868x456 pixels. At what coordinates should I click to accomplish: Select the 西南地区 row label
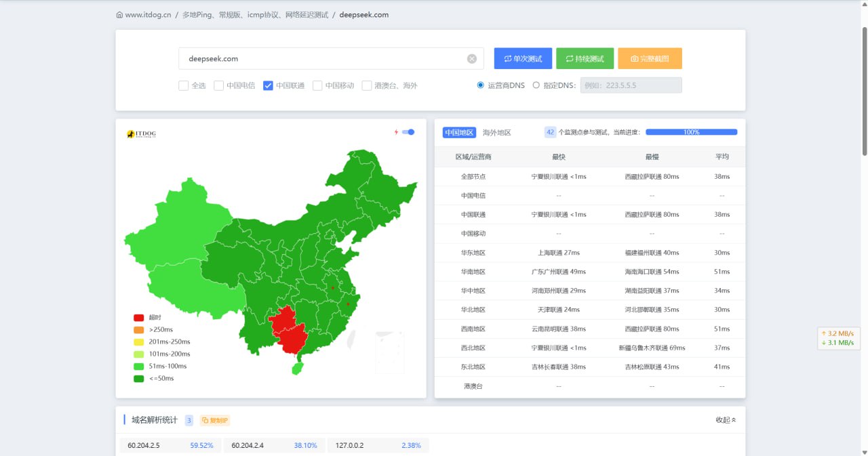[x=473, y=329]
